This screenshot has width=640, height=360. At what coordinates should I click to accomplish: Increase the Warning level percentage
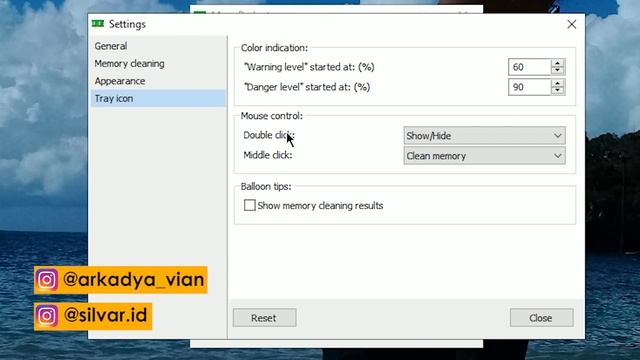(x=558, y=63)
